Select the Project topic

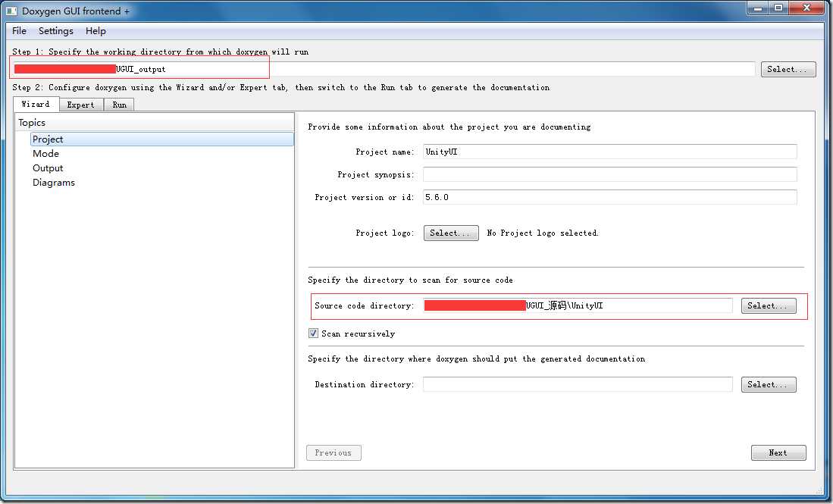coord(162,139)
